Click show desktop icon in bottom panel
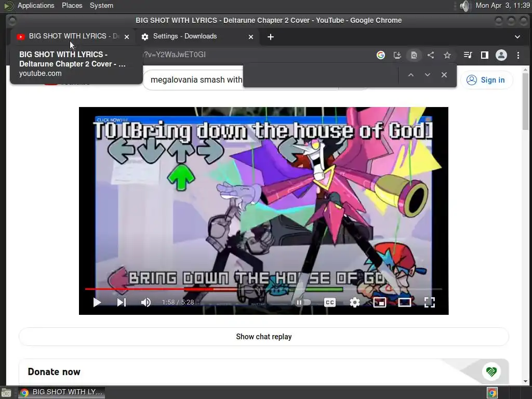532x399 pixels. point(6,393)
